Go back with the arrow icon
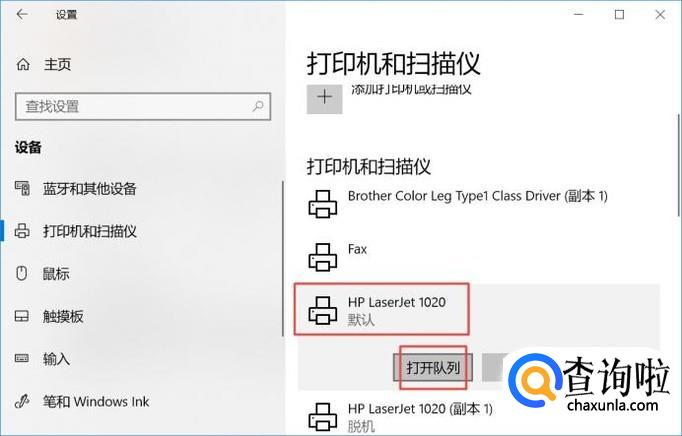Image resolution: width=682 pixels, height=436 pixels. coord(22,14)
